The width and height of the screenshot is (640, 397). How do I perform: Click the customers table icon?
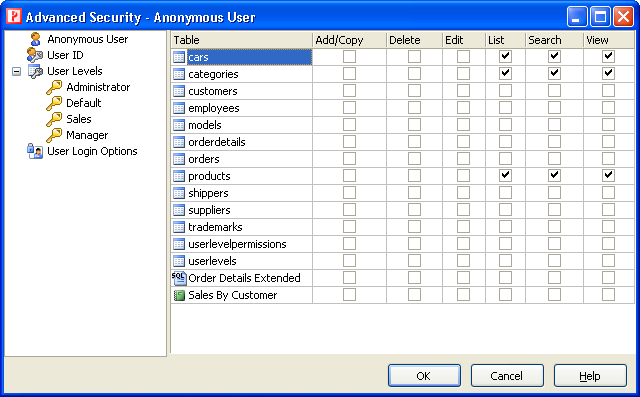click(179, 91)
